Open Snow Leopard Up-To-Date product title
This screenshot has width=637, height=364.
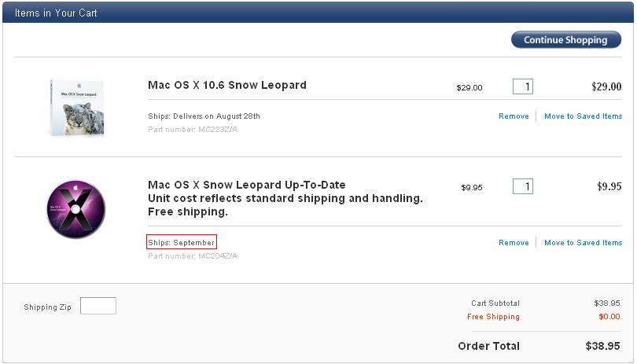click(247, 185)
